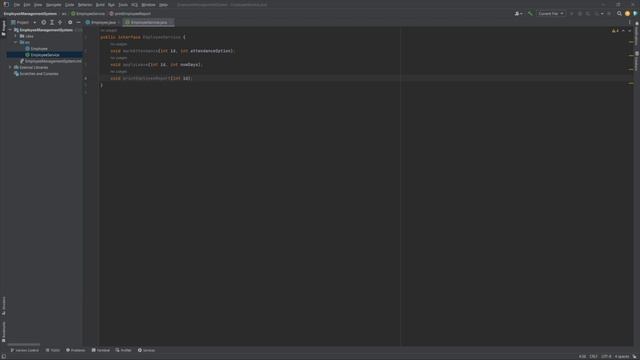The height and width of the screenshot is (360, 640).
Task: Switch to the Employee.java editor tab
Action: point(101,22)
